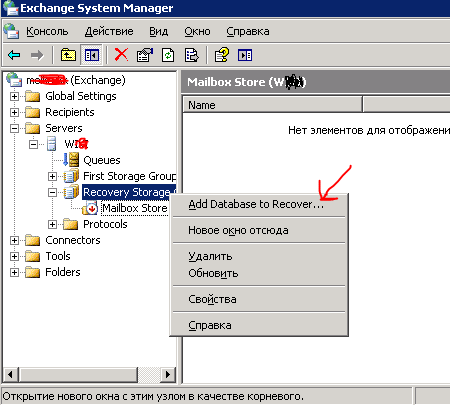Screen dimensions: 450x405
Task: Click the Export List toolbar icon
Action: coord(192,55)
